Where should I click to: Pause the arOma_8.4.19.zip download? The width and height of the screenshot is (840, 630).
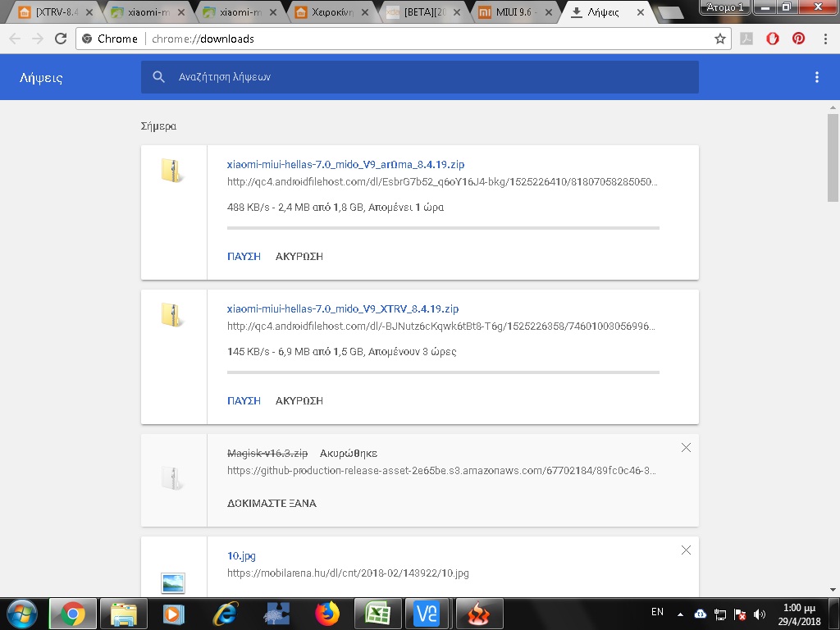click(244, 257)
